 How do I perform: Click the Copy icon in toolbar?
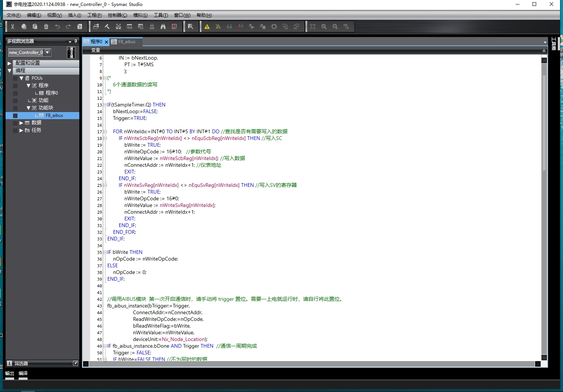24,26
